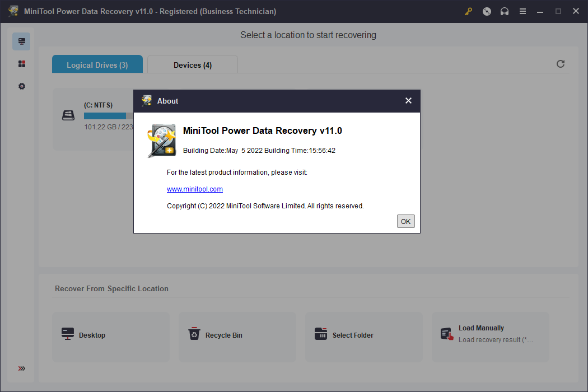Click OK in the About dialog

point(406,221)
